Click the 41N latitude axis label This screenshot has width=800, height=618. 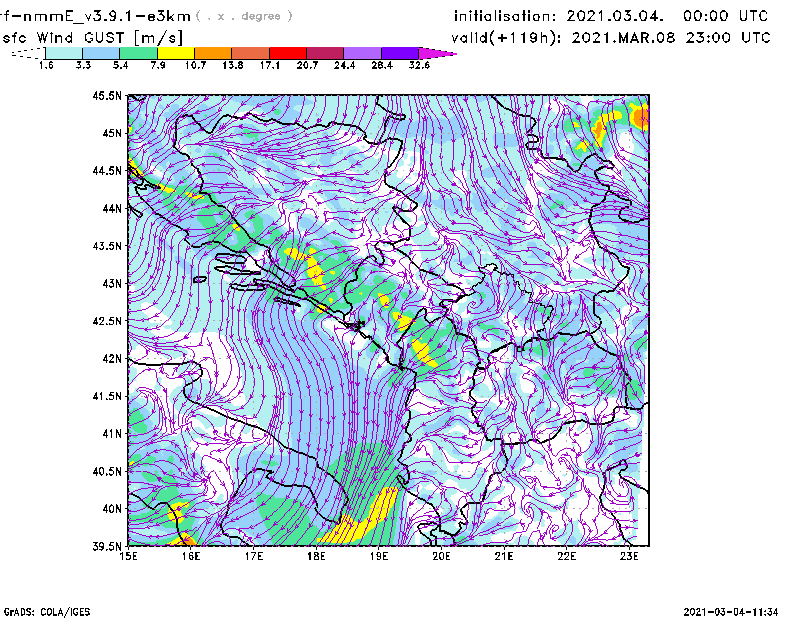(x=112, y=434)
